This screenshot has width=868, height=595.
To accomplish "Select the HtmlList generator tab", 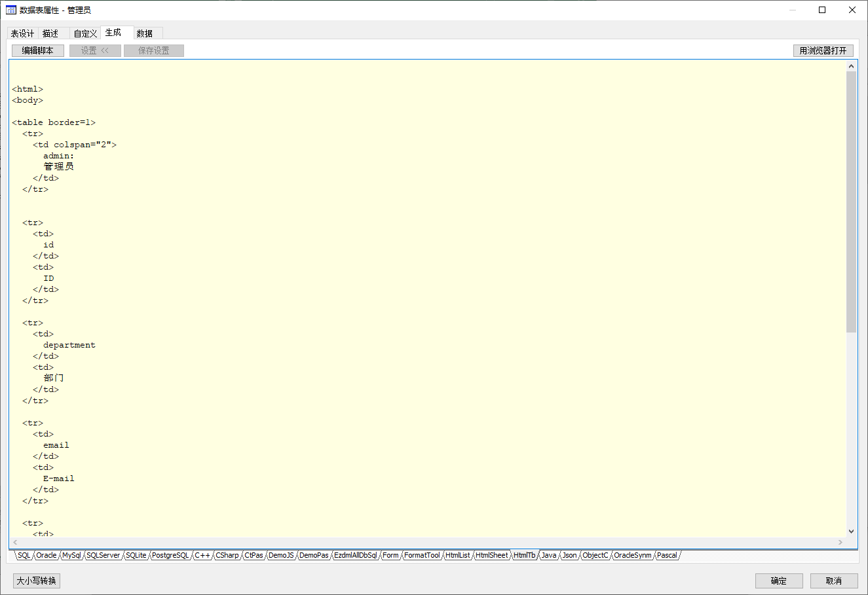I will click(458, 555).
